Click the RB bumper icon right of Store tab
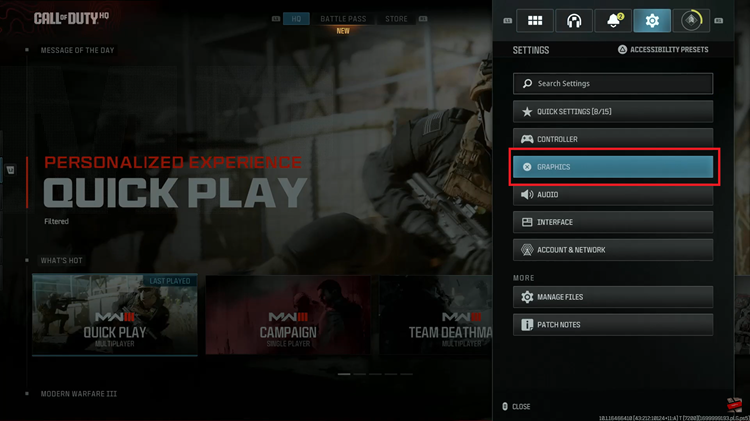The width and height of the screenshot is (750, 421). pyautogui.click(x=423, y=19)
